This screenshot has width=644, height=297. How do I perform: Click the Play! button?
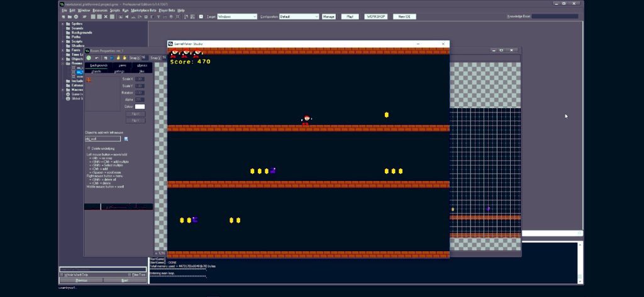coord(350,17)
